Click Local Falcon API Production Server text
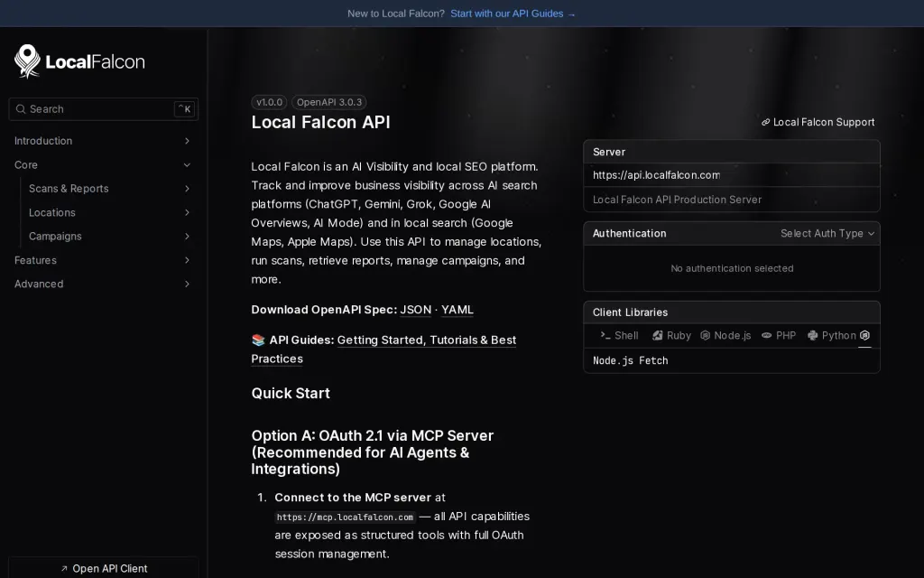The width and height of the screenshot is (924, 578). pos(677,200)
